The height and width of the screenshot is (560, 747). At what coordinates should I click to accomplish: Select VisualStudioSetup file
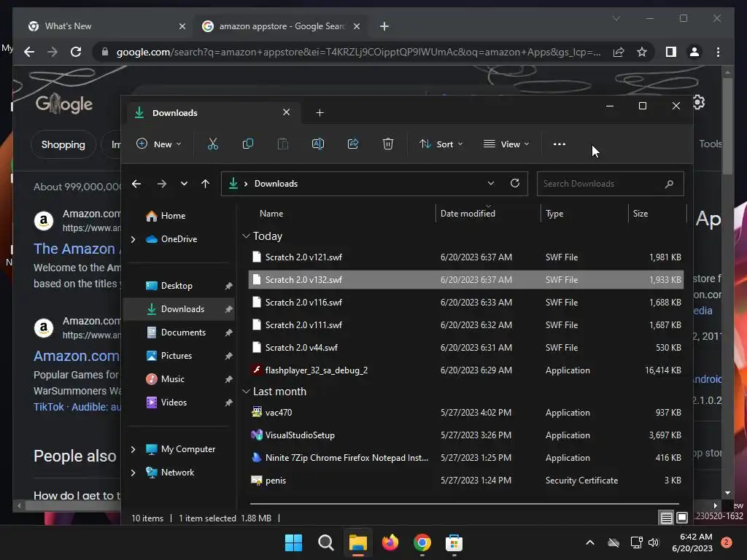click(x=466, y=435)
